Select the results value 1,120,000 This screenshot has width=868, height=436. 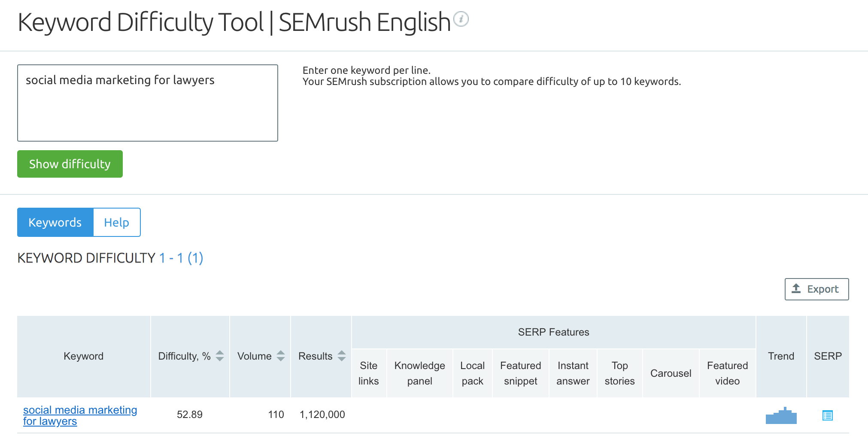pyautogui.click(x=322, y=415)
